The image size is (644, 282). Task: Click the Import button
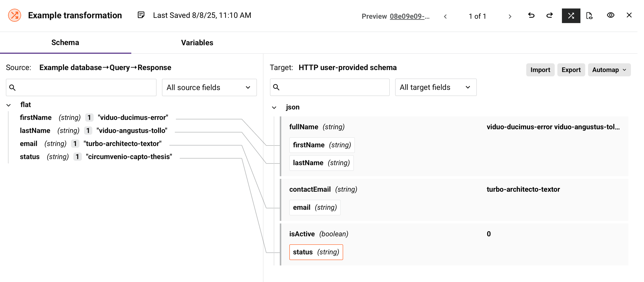click(x=540, y=70)
